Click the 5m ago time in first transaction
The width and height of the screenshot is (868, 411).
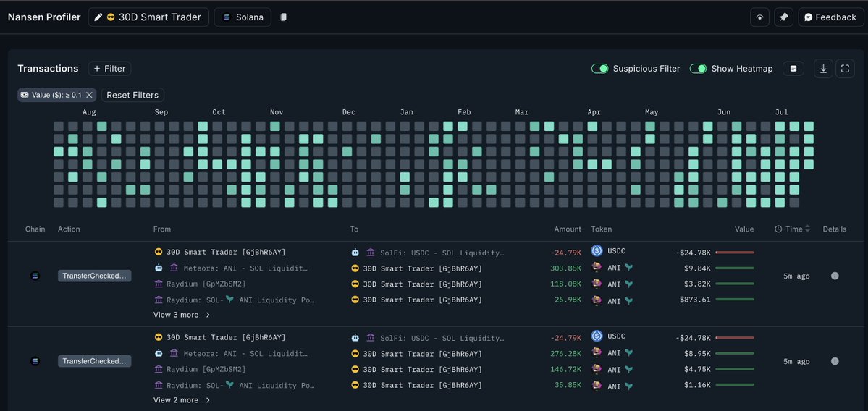click(796, 276)
